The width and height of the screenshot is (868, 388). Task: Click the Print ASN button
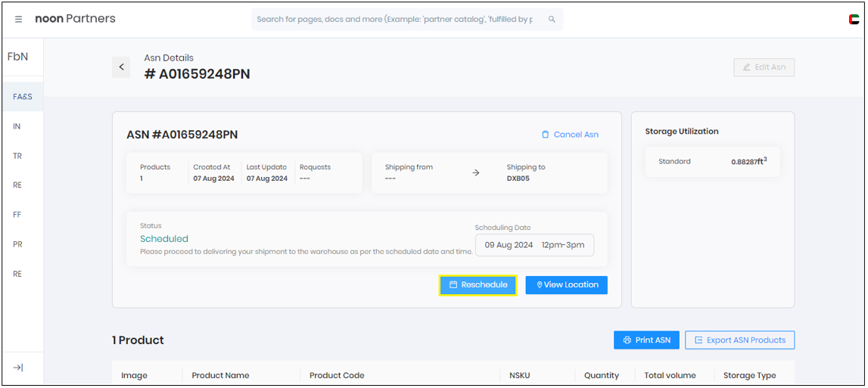pyautogui.click(x=646, y=340)
